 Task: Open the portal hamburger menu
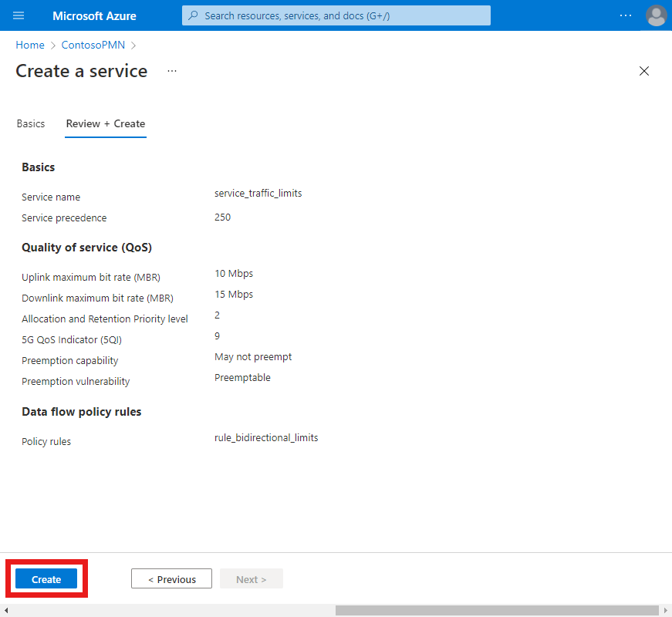click(x=19, y=15)
